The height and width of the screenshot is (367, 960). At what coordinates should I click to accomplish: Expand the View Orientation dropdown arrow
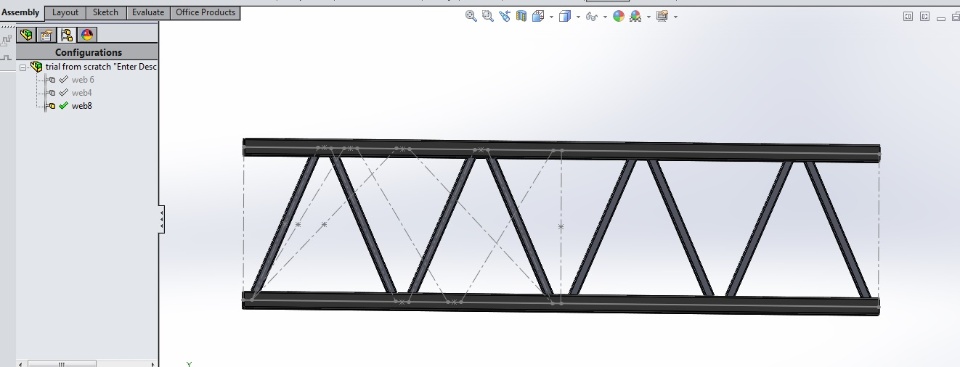coord(551,17)
